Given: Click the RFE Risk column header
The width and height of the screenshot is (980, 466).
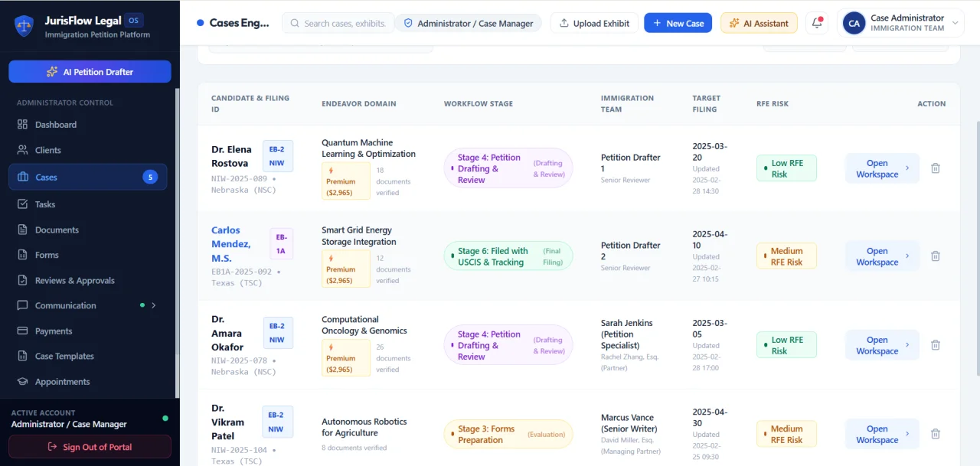Looking at the screenshot, I should click(x=773, y=103).
